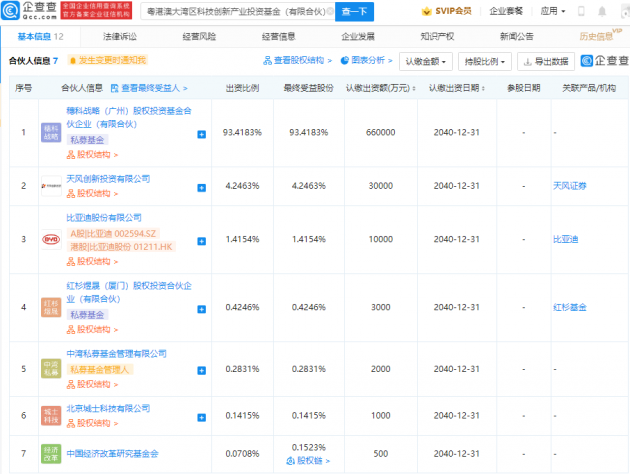Expand row 4 红杉煜晨 plus icon

pyautogui.click(x=202, y=309)
